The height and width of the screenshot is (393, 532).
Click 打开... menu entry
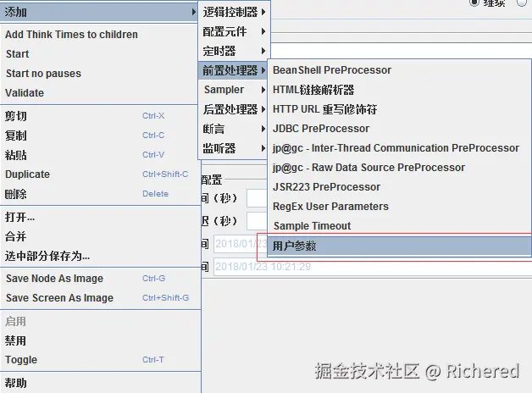coord(100,217)
